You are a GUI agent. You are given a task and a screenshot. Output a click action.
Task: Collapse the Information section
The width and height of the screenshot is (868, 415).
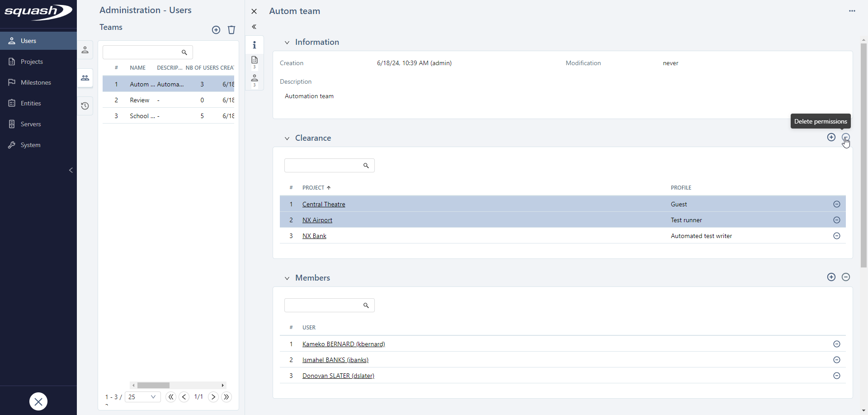(x=287, y=43)
